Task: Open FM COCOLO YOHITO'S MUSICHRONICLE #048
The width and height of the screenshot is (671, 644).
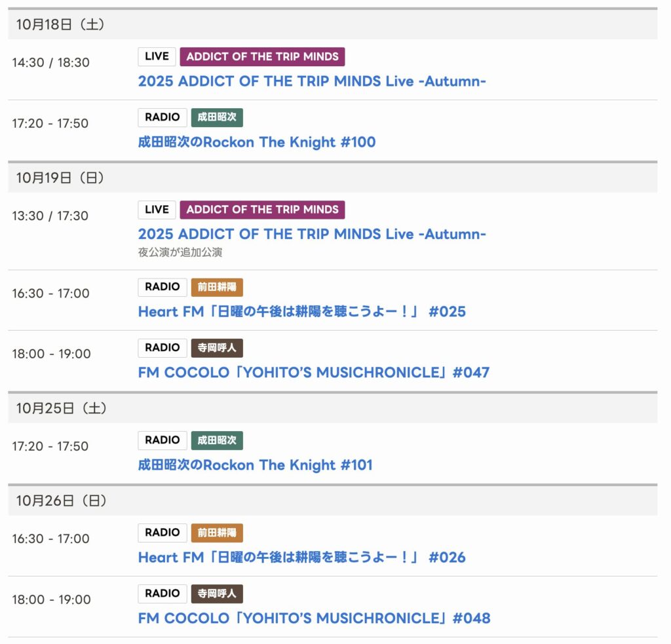Action: [x=314, y=618]
